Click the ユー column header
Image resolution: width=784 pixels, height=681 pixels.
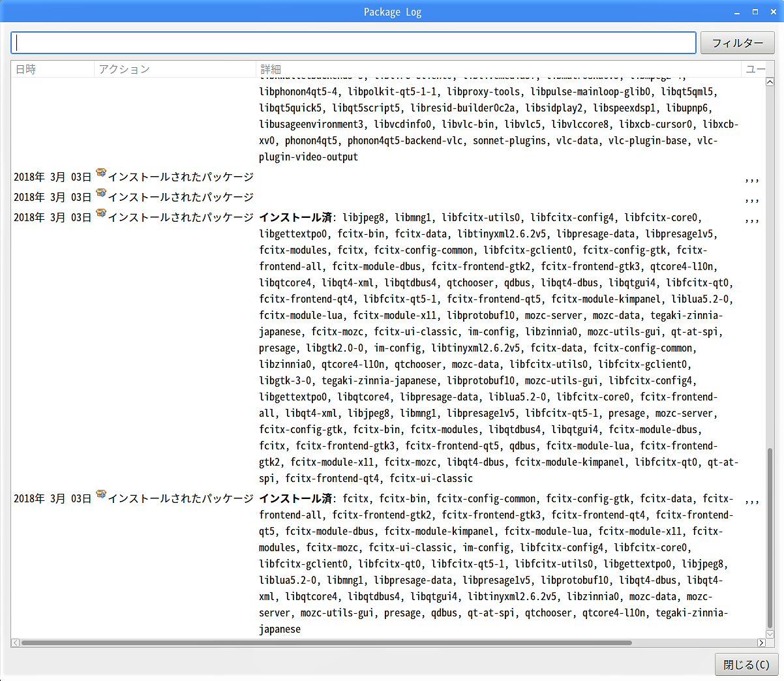tap(753, 69)
